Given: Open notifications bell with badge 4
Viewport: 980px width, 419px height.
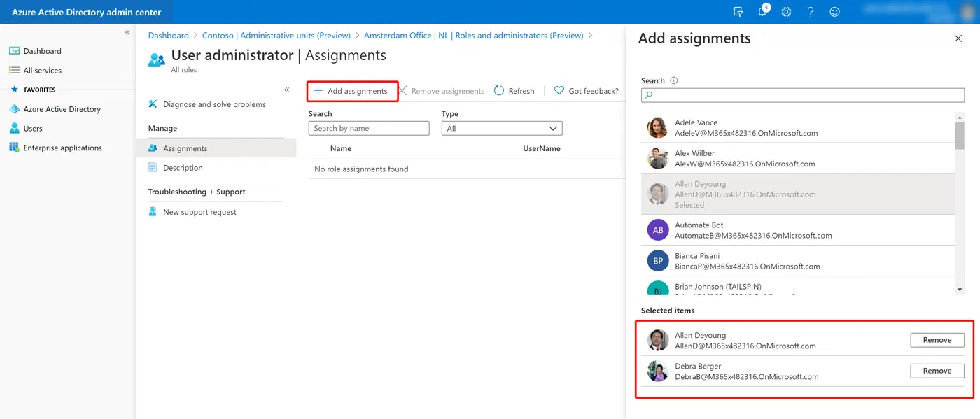Looking at the screenshot, I should pos(763,11).
